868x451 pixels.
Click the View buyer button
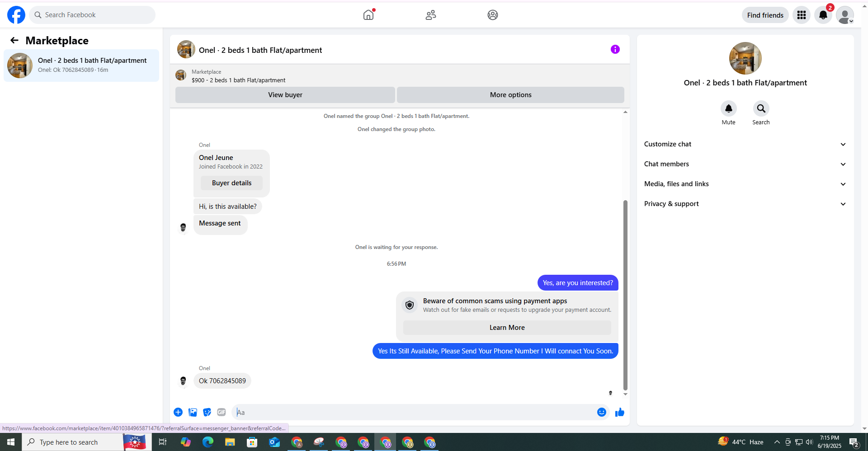285,95
